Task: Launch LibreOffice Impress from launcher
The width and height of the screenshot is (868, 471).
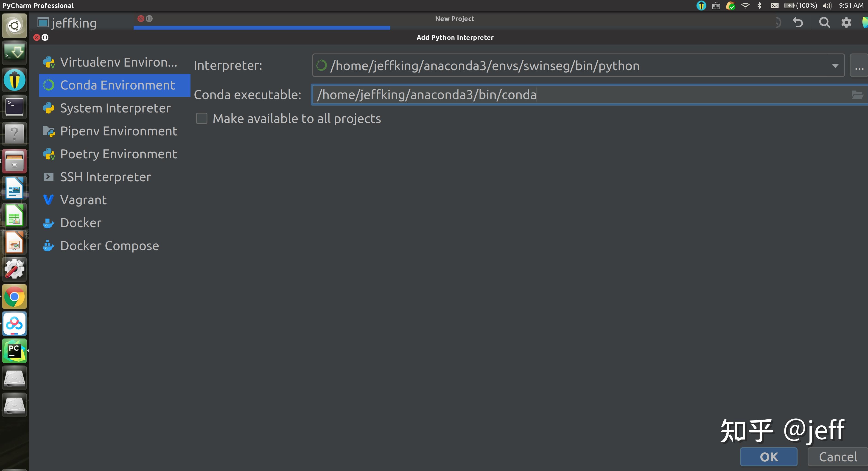Action: (14, 242)
